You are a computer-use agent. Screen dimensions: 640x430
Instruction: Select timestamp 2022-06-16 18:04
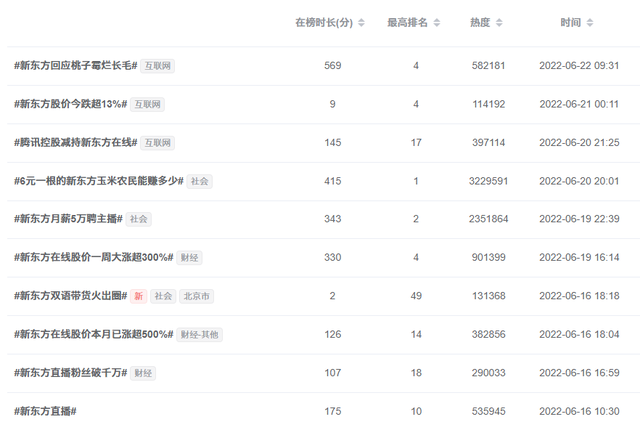coord(579,335)
